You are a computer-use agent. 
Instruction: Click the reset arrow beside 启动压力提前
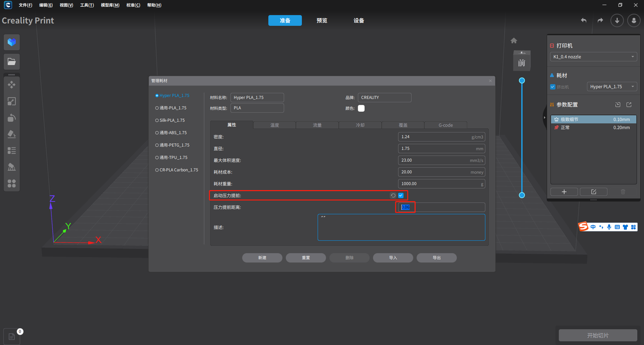(x=393, y=195)
